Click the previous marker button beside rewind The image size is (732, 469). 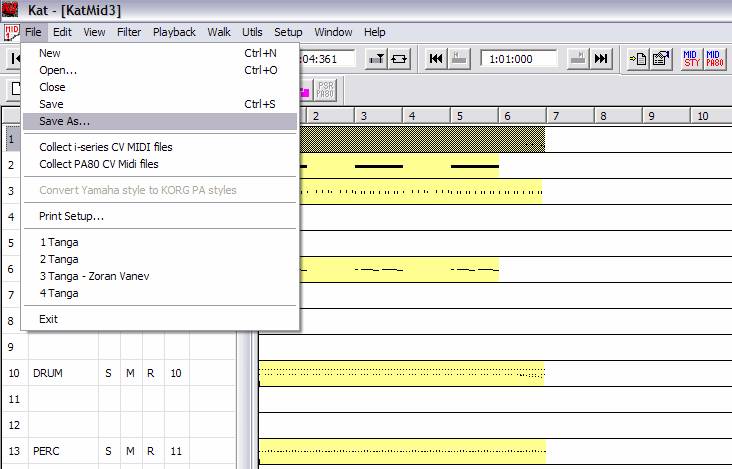[459, 59]
